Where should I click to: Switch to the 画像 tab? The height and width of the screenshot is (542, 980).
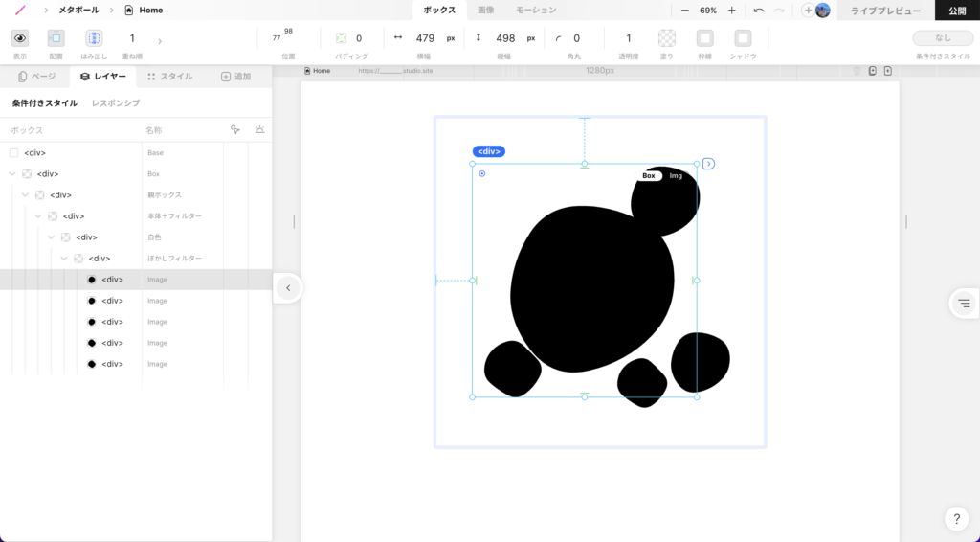(485, 10)
